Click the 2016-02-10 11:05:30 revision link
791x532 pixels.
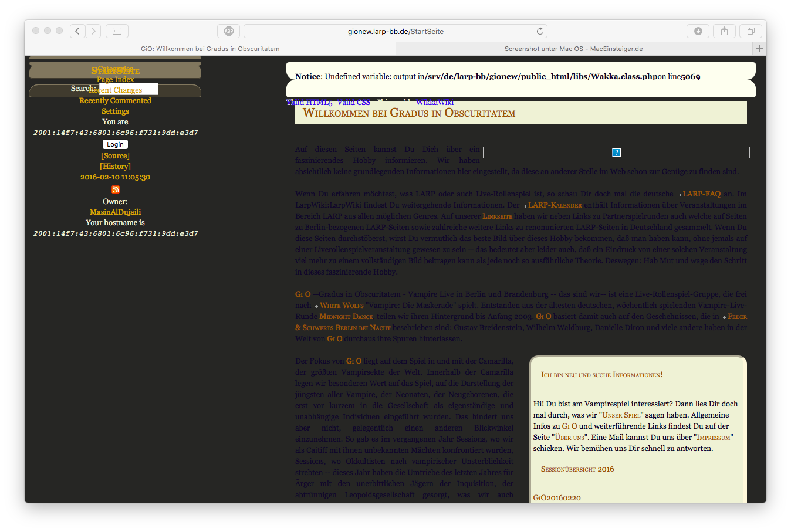tap(115, 177)
